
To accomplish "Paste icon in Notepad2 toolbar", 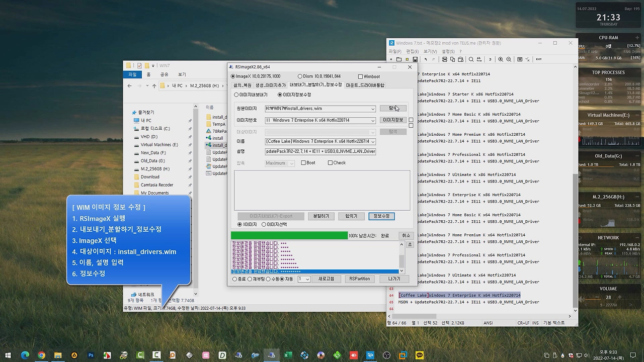I will tap(460, 59).
